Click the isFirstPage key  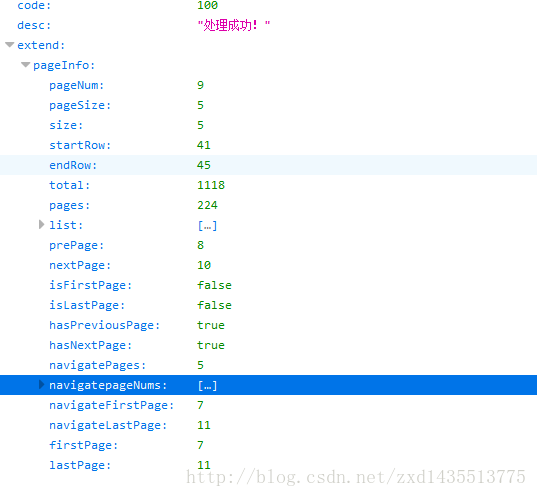pos(90,285)
